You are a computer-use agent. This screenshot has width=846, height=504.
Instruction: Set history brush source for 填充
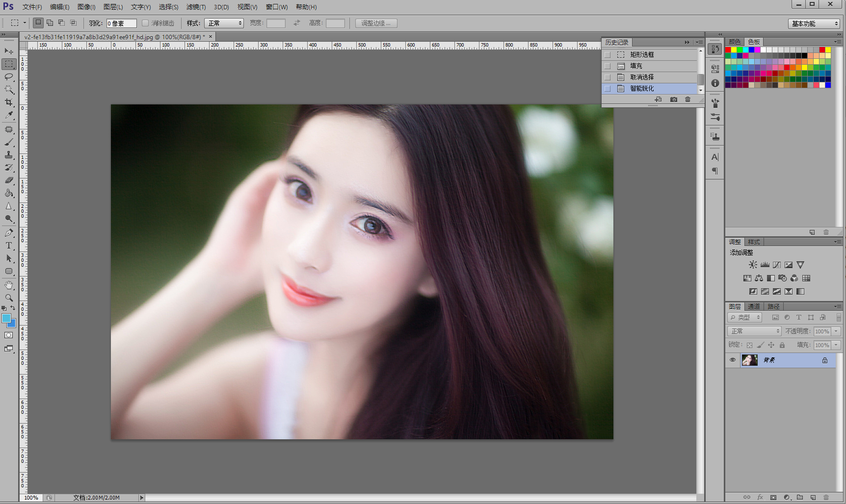[608, 66]
